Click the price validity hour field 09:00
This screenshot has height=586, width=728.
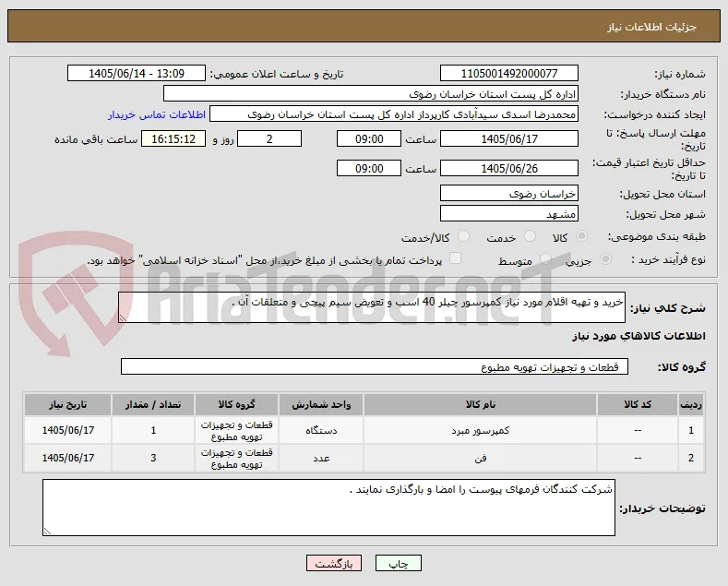point(369,168)
